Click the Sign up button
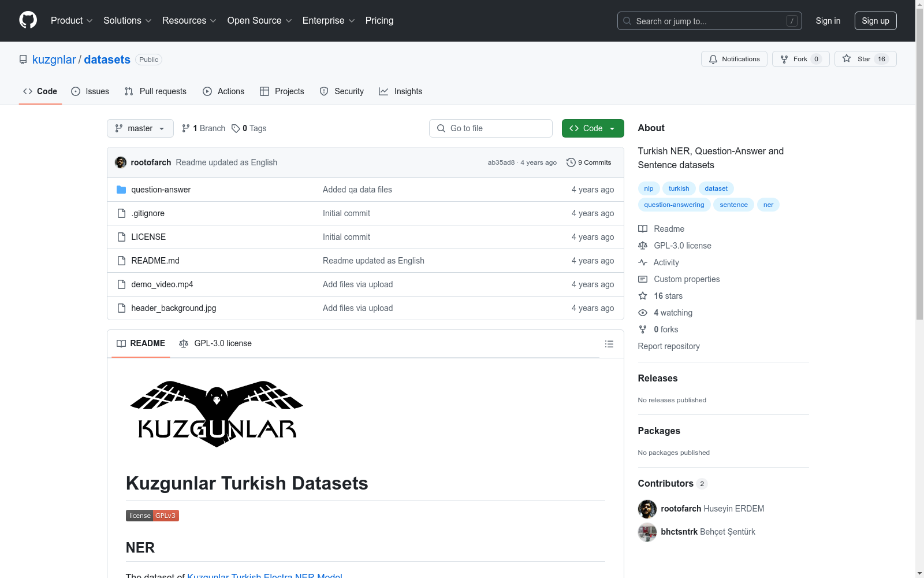This screenshot has width=924, height=578. (x=875, y=21)
